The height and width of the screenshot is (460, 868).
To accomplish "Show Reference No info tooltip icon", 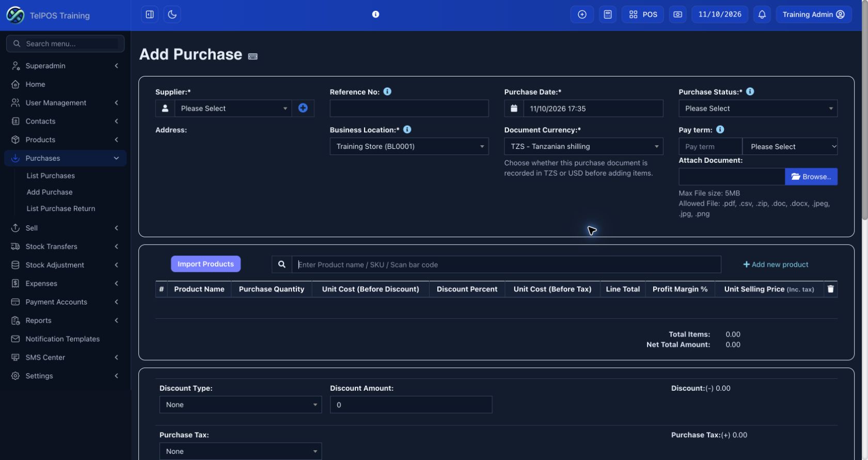I will [x=387, y=91].
